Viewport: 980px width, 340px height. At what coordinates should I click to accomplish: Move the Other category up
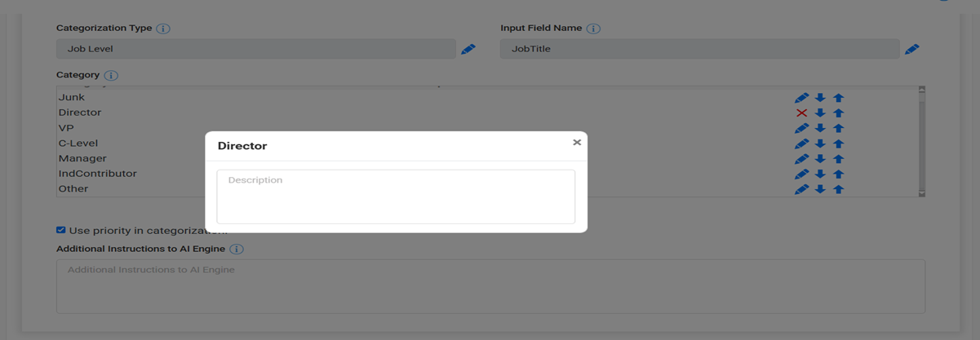click(x=838, y=189)
